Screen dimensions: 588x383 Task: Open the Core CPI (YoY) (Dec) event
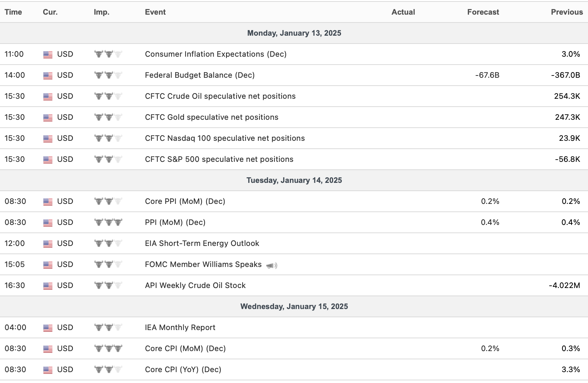tap(183, 369)
